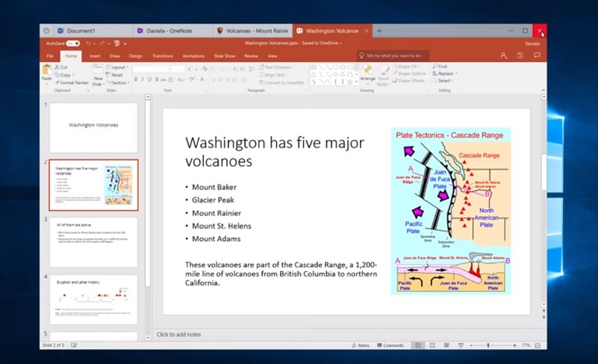Apply Underline formatting
Screen dimensions: 598x364
[149, 79]
